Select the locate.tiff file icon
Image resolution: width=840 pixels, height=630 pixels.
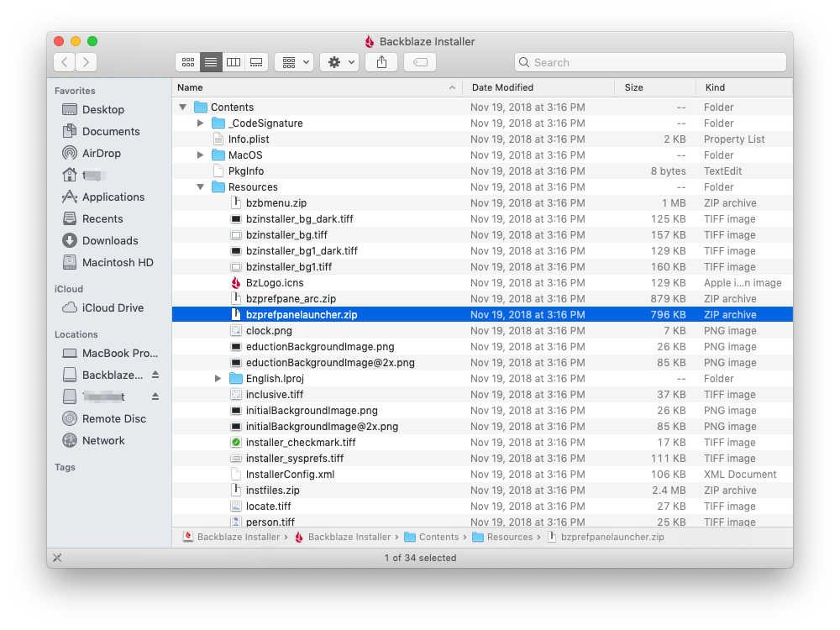pos(236,507)
